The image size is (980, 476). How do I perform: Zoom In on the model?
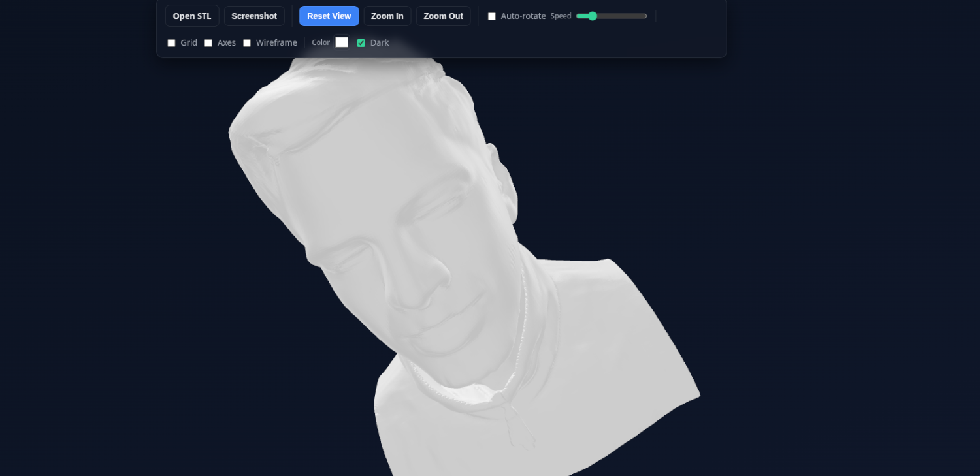tap(387, 16)
